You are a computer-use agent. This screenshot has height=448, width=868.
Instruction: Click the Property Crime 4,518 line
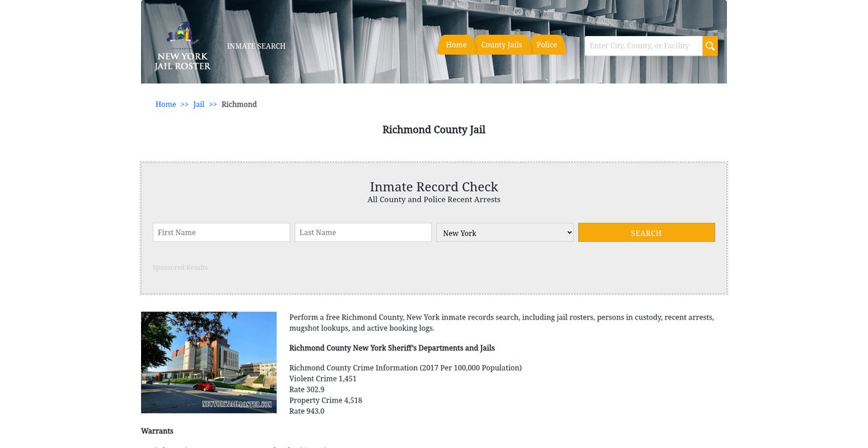(325, 400)
